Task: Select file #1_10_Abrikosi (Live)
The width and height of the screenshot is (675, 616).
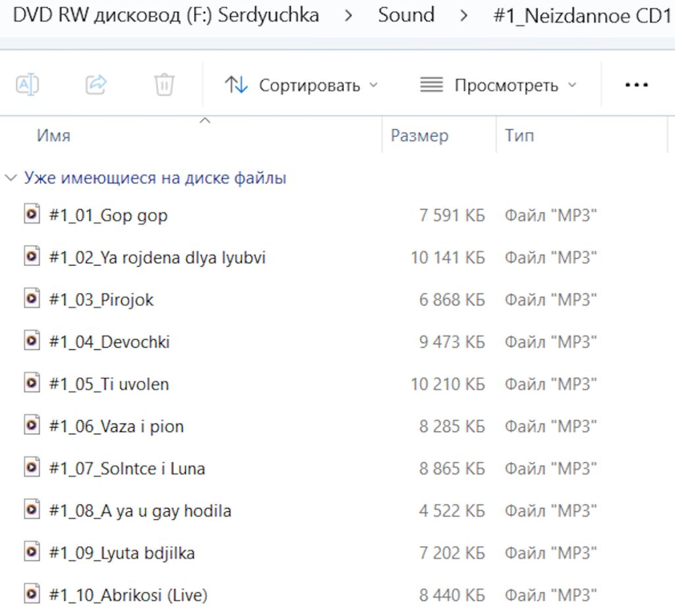Action: [x=129, y=595]
